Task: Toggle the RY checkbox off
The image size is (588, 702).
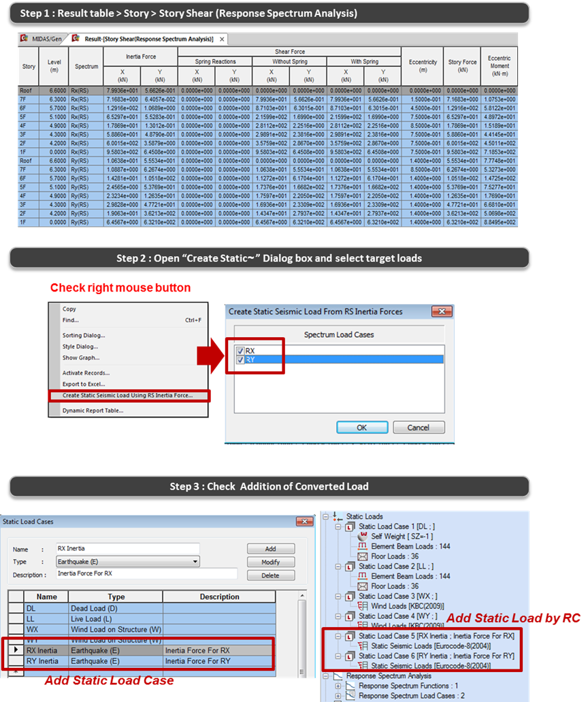Action: pyautogui.click(x=240, y=360)
